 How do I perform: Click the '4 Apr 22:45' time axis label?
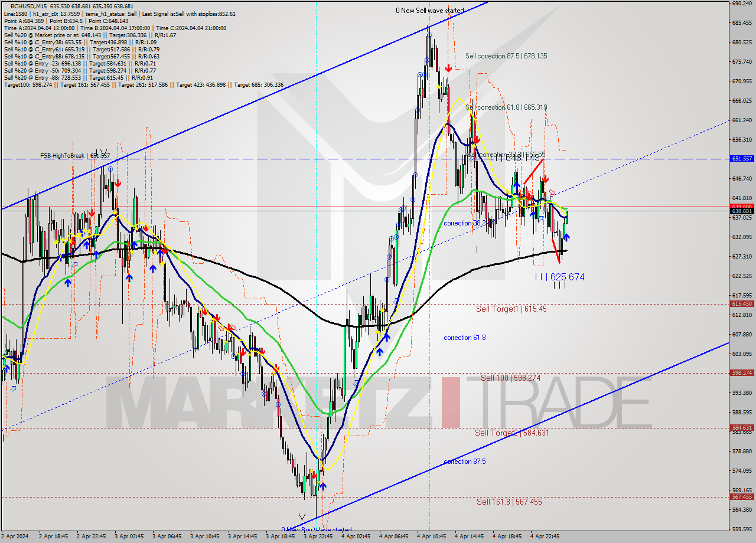(x=545, y=537)
